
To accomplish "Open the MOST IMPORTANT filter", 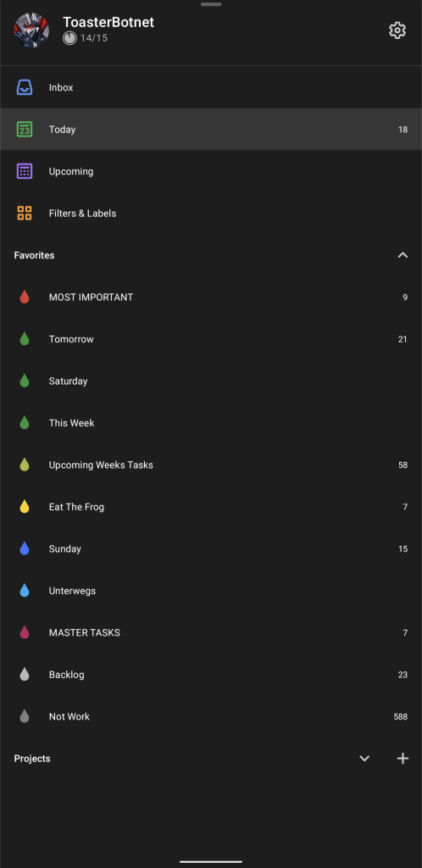I will click(x=211, y=298).
